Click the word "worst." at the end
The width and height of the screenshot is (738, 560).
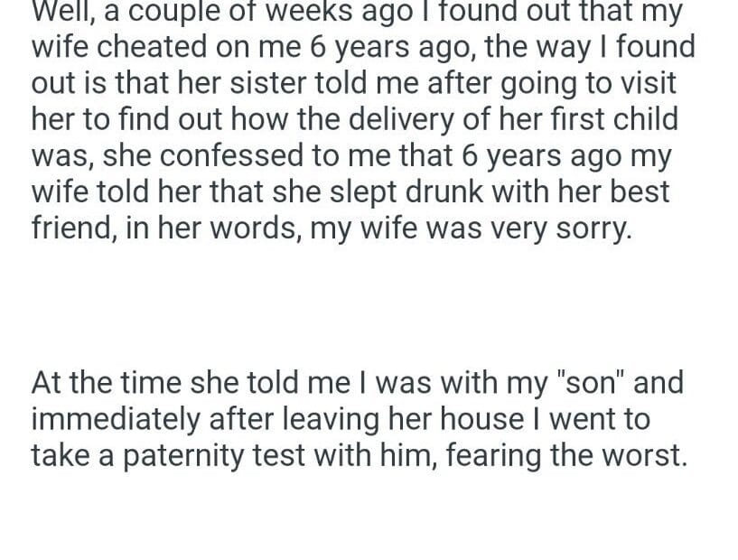point(645,455)
